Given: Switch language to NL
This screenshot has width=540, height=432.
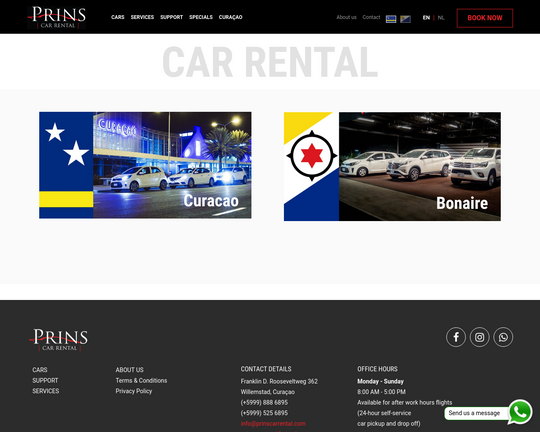Looking at the screenshot, I should [441, 18].
